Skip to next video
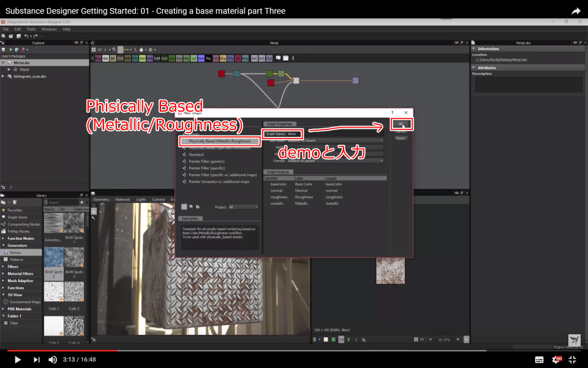The height and width of the screenshot is (368, 588). tap(36, 359)
